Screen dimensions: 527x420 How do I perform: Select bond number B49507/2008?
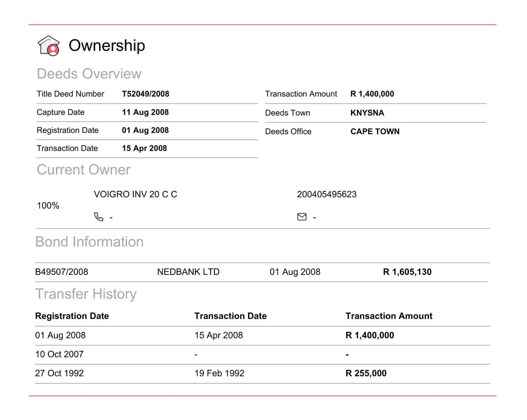[61, 272]
